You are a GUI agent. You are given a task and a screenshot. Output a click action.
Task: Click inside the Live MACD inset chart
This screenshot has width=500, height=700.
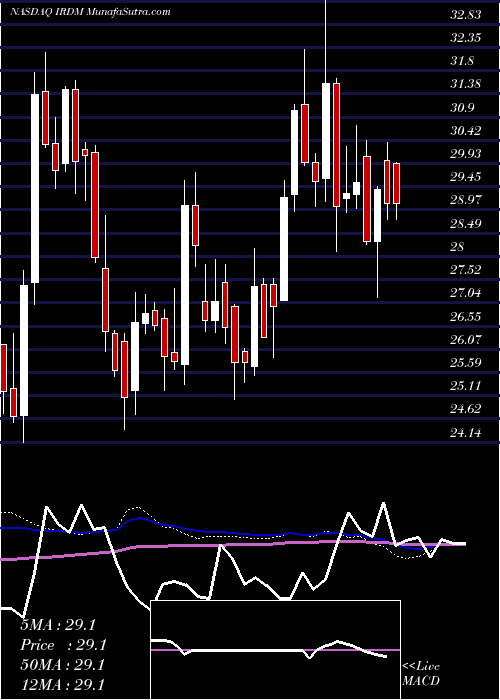276,650
